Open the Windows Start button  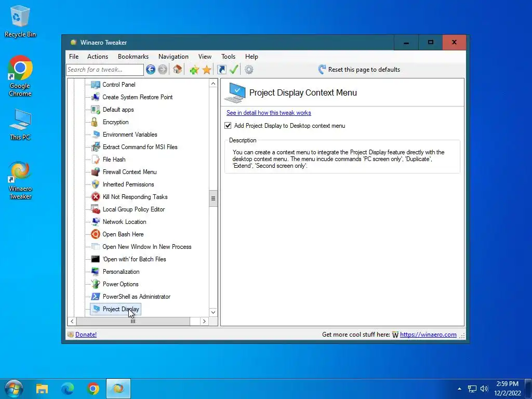pos(14,389)
